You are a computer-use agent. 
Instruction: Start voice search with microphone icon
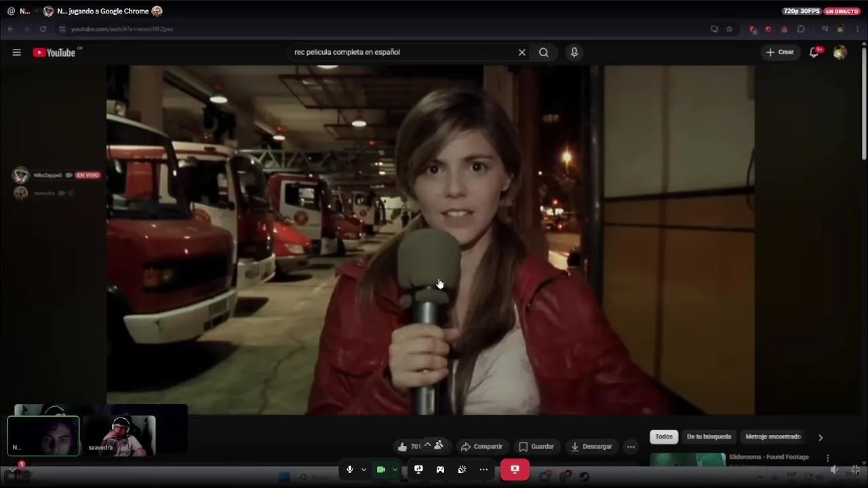tap(574, 52)
